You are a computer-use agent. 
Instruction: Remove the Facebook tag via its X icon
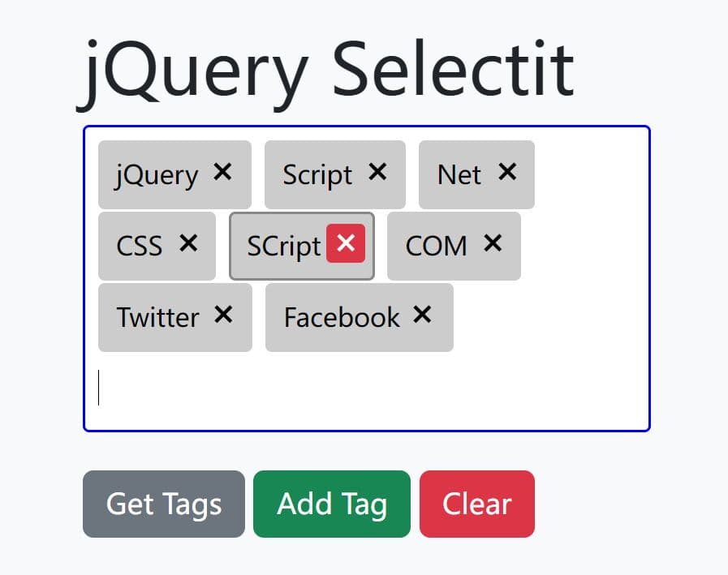click(x=422, y=316)
